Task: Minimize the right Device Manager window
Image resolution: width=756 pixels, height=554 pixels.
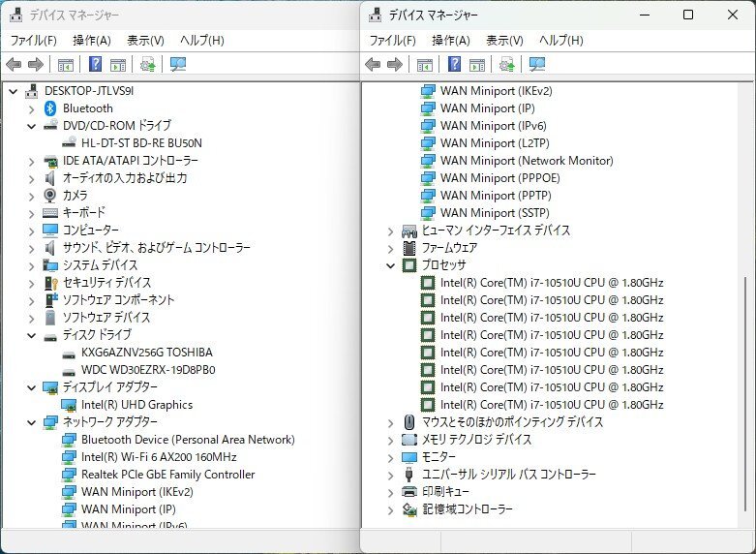Action: 645,15
